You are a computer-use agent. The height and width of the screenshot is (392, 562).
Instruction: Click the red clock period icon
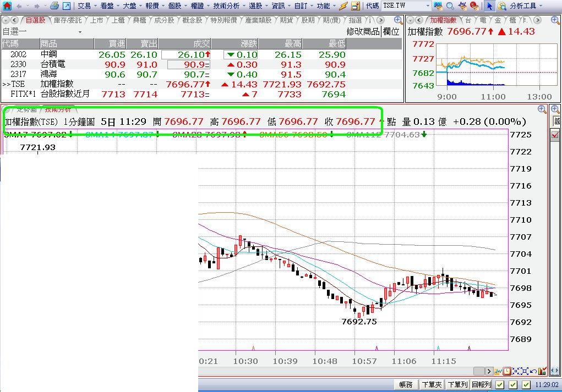tap(507, 371)
